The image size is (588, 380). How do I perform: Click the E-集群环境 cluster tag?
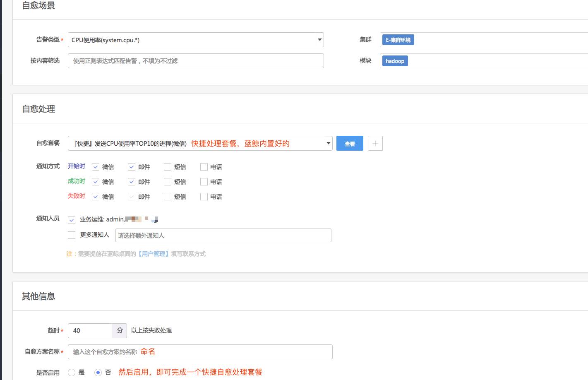click(398, 40)
